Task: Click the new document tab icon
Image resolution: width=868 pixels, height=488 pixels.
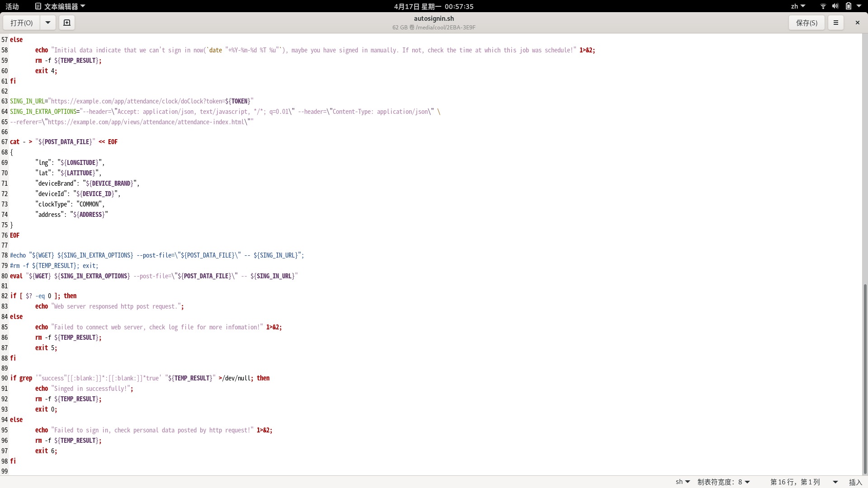Action: [x=67, y=23]
